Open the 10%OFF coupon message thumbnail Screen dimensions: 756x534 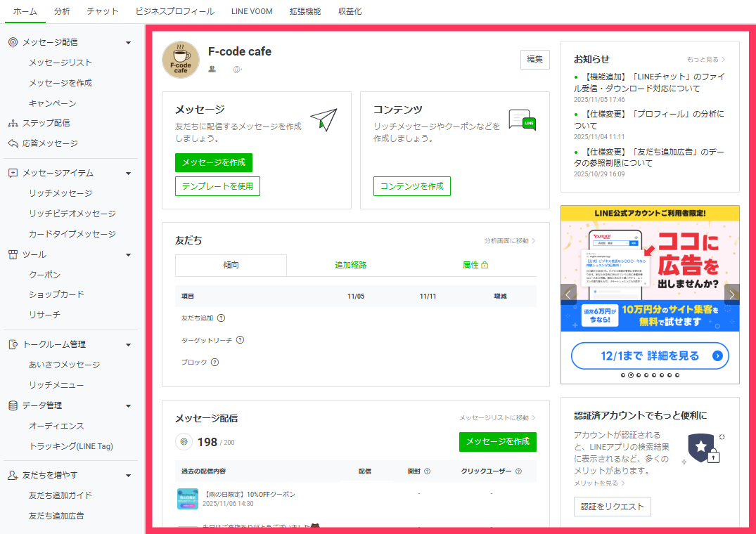(187, 499)
